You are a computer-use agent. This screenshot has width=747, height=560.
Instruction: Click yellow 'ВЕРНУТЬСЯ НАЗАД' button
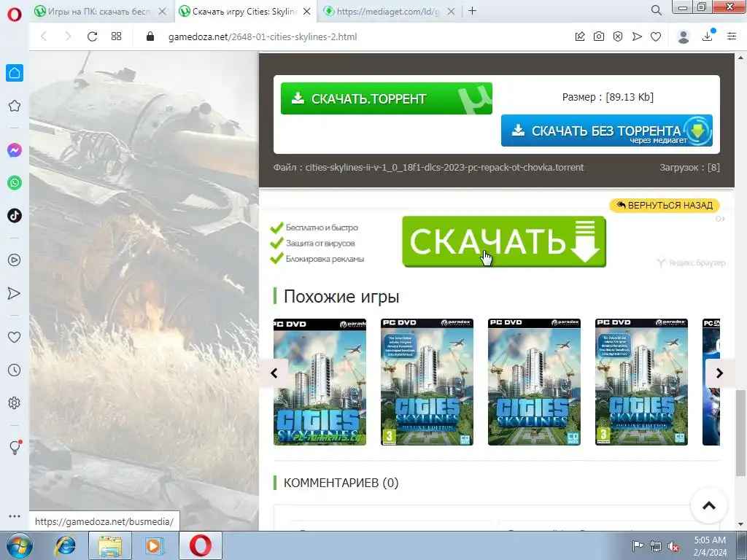(665, 205)
